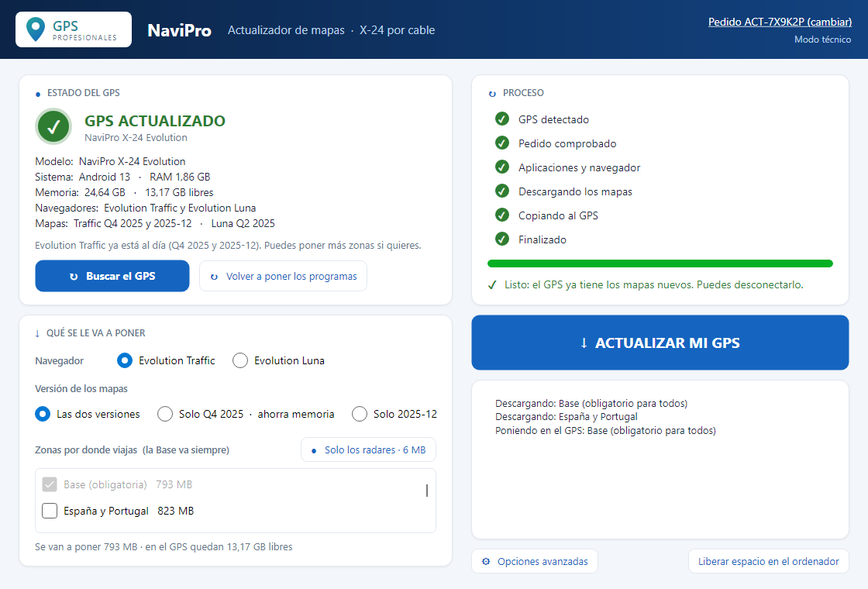Click the check icon beside Copiando al GPS

pos(502,215)
